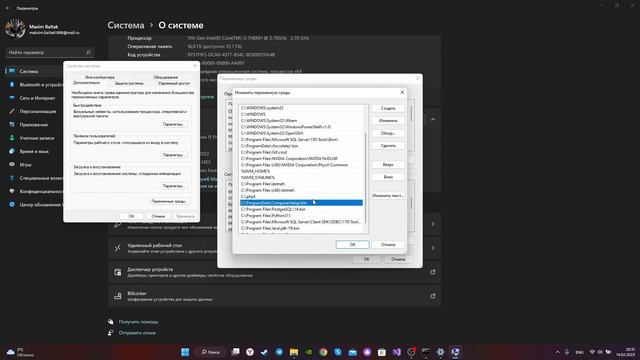Open Steam from the taskbar
640x360 pixels.
(264, 352)
